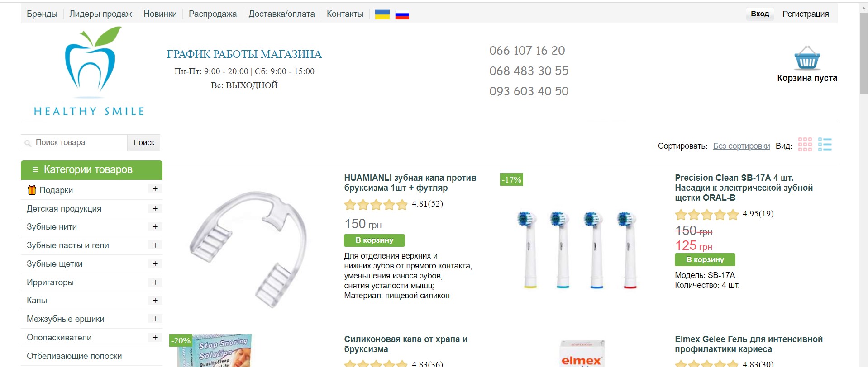Expand the Ирригаторы category plus
868x367 pixels.
point(155,282)
